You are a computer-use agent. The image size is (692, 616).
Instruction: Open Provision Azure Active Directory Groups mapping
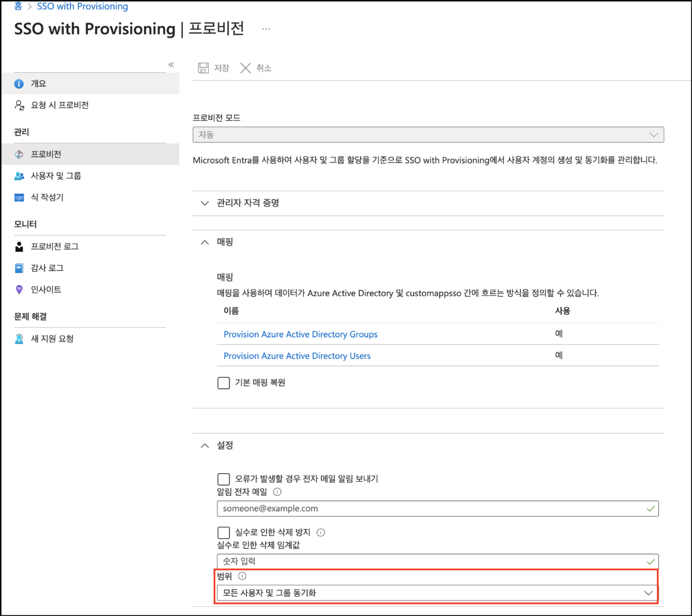point(300,334)
